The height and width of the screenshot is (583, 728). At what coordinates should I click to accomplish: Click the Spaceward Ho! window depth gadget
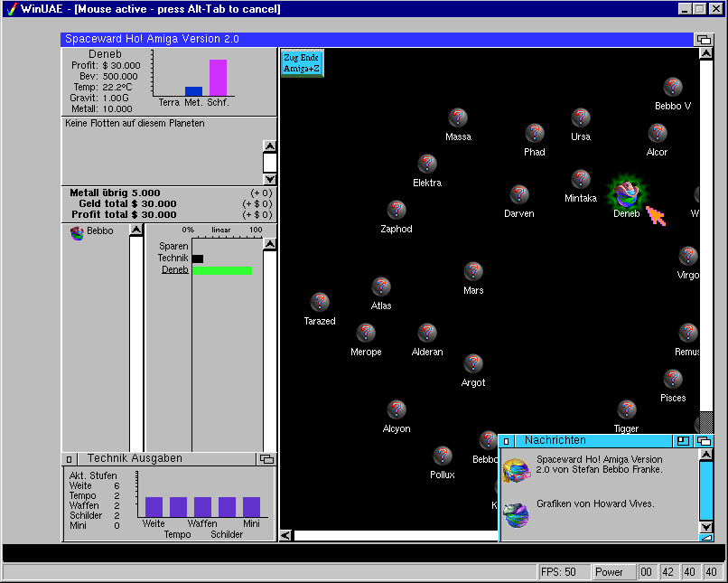pos(704,40)
